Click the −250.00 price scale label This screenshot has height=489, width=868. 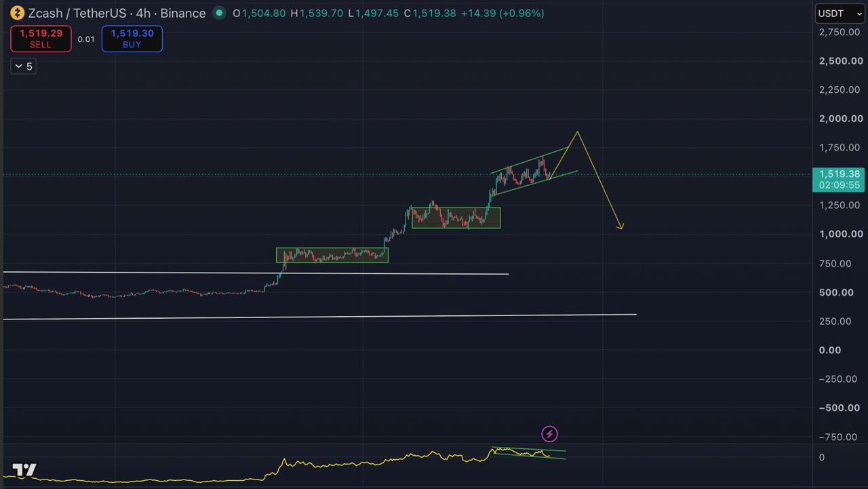(838, 379)
